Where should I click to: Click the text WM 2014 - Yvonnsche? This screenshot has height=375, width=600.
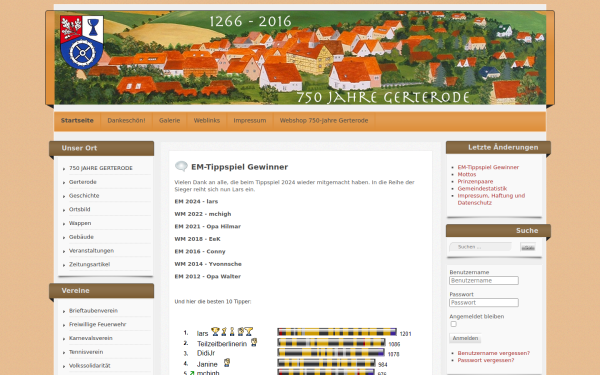tap(208, 264)
